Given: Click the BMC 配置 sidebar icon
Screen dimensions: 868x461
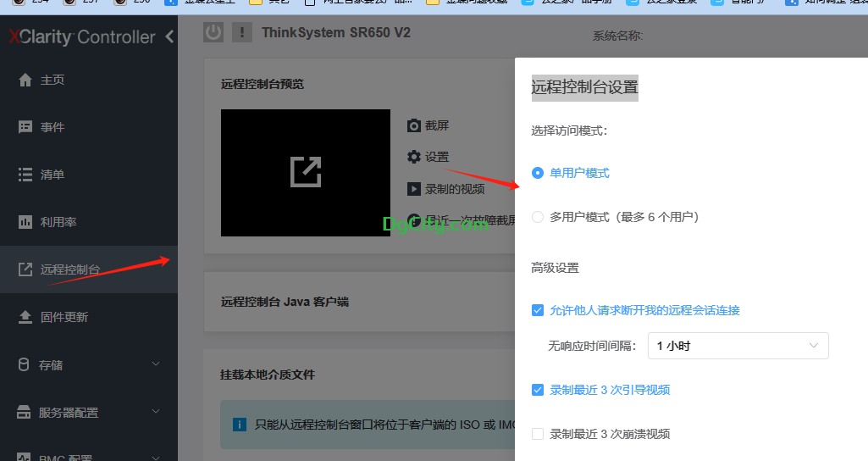Looking at the screenshot, I should 24,457.
